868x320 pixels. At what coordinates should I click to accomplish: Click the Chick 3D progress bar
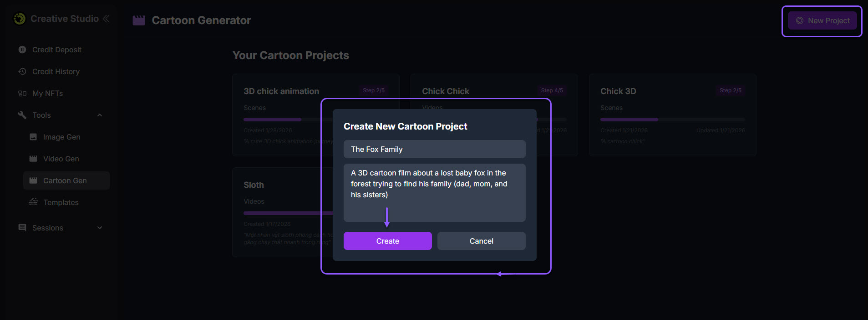tap(672, 120)
